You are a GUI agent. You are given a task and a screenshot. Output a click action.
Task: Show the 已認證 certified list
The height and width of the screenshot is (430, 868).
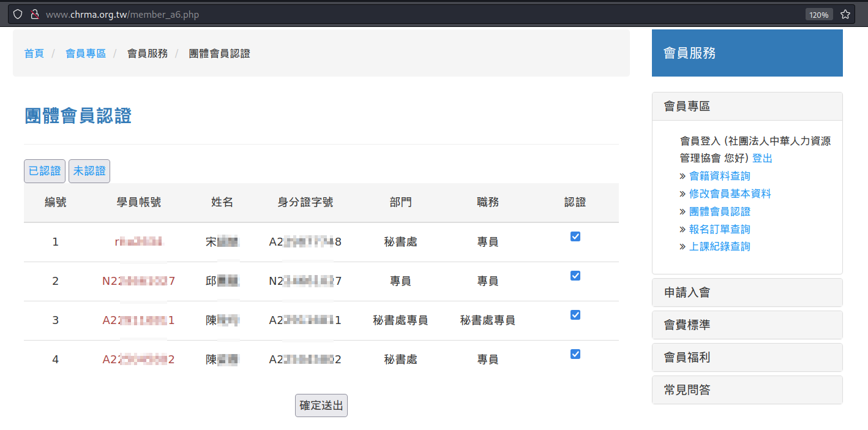click(x=45, y=171)
